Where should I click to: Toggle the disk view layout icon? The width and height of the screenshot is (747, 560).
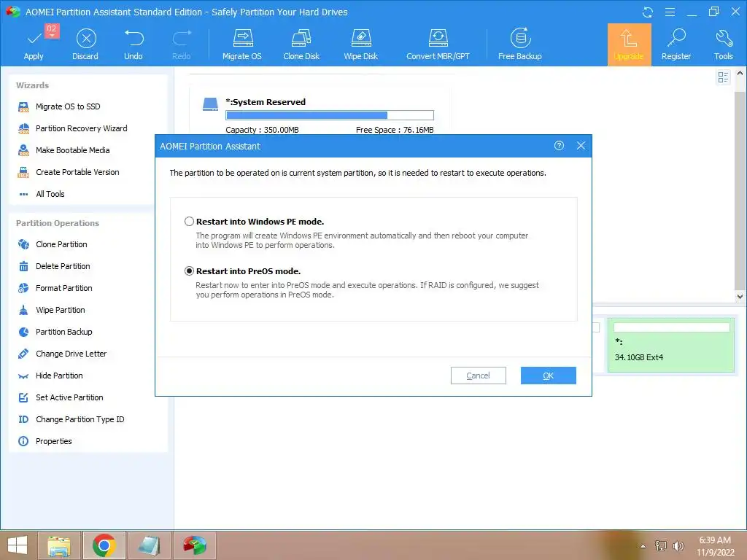click(x=723, y=77)
